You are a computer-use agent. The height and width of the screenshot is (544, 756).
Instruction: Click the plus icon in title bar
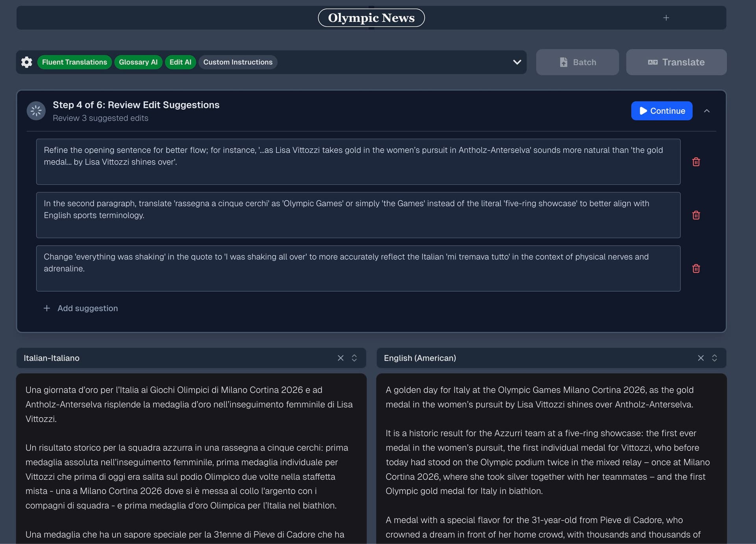point(666,18)
